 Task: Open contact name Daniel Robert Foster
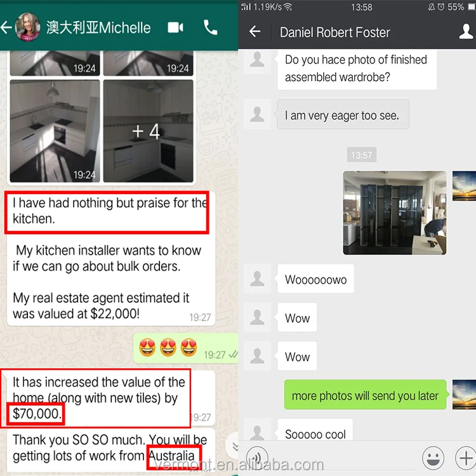click(x=334, y=32)
